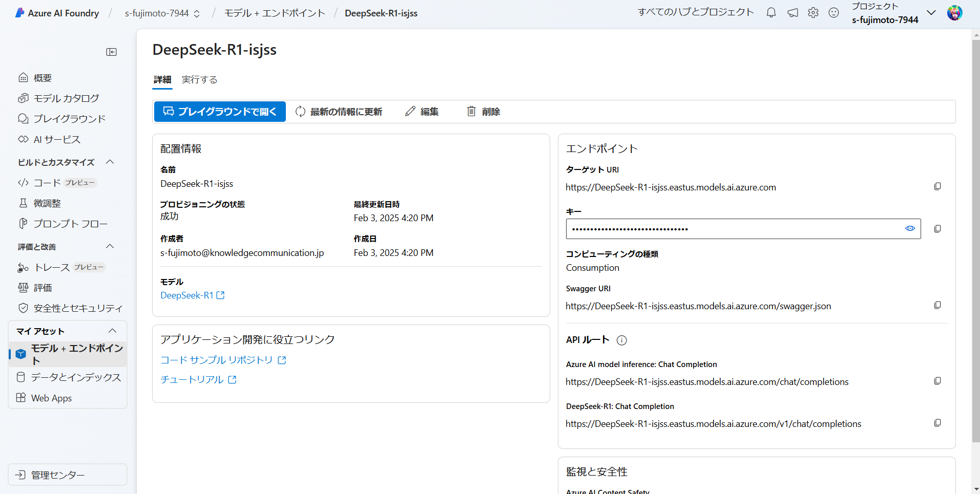
Task: Click the モデル カタログ sidebar icon
Action: pos(23,98)
